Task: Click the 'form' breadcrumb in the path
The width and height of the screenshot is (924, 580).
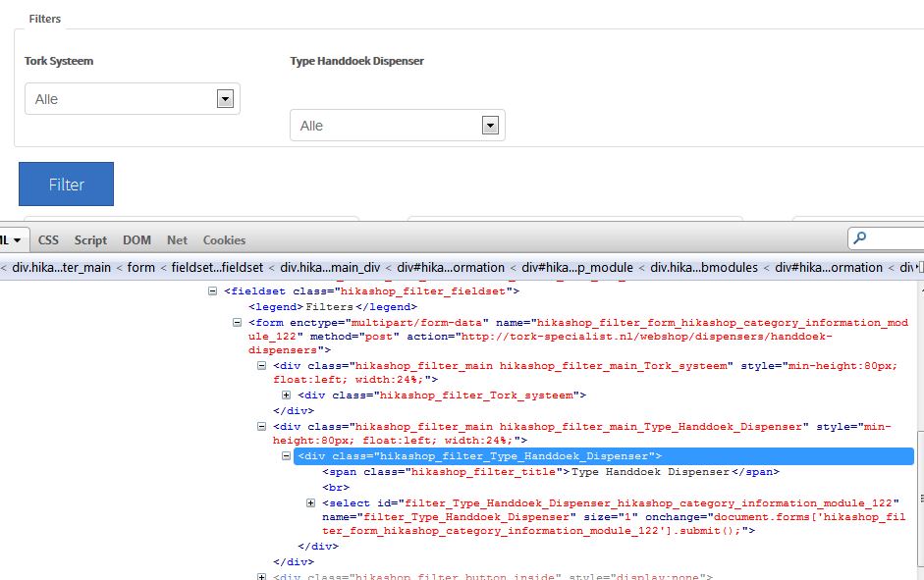Action: pos(141,267)
